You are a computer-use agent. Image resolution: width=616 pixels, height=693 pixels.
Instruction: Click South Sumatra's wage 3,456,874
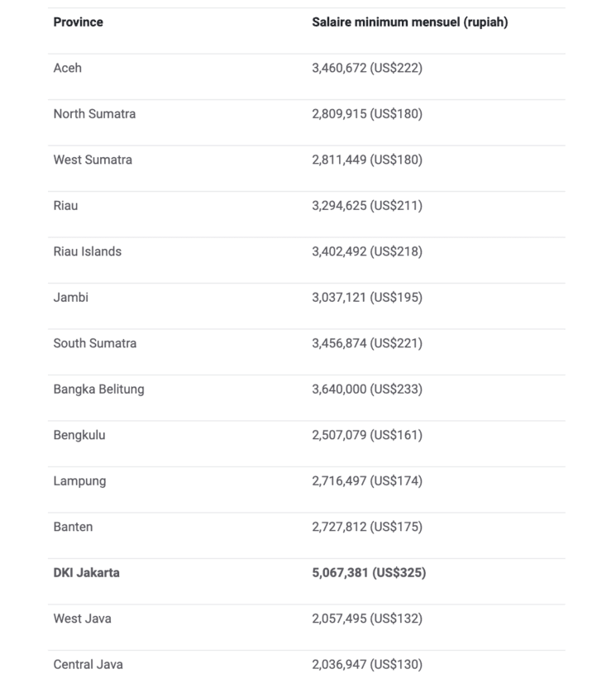366,343
